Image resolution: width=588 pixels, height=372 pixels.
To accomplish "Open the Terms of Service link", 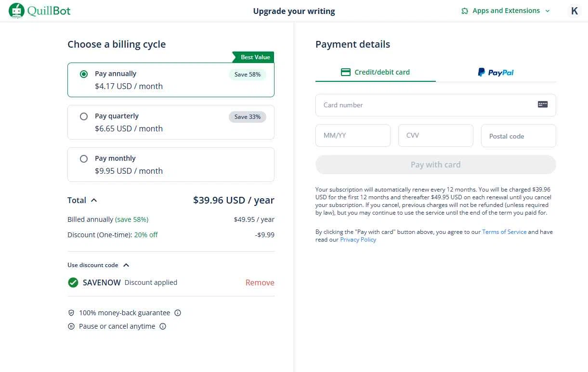I will pyautogui.click(x=504, y=232).
